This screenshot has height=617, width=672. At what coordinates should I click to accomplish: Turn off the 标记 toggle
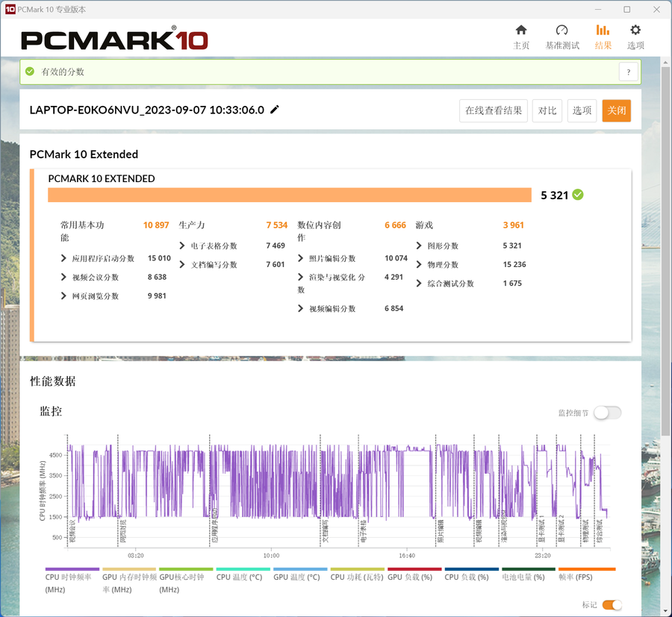[612, 604]
